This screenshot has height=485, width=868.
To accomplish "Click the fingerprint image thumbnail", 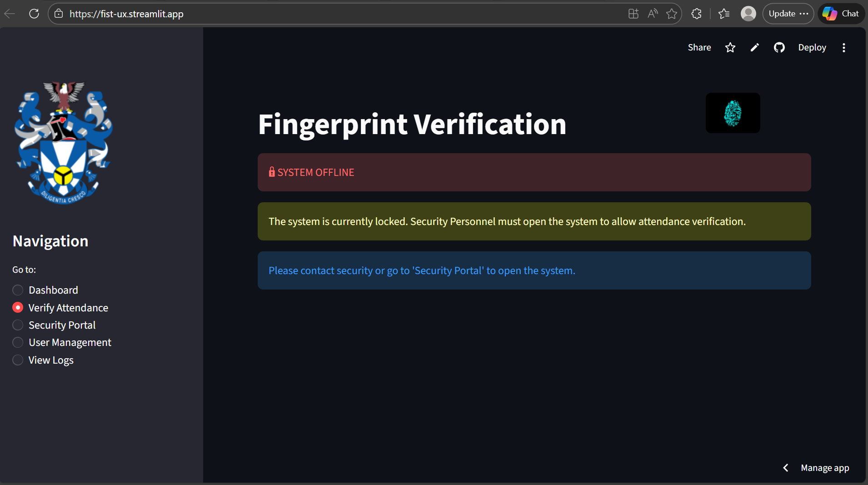I will coord(733,113).
